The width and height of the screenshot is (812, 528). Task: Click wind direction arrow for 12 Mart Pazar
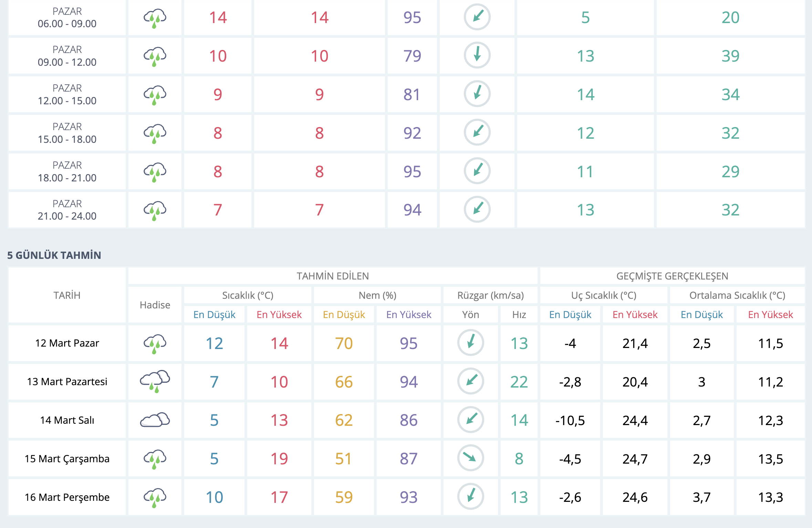pyautogui.click(x=470, y=343)
